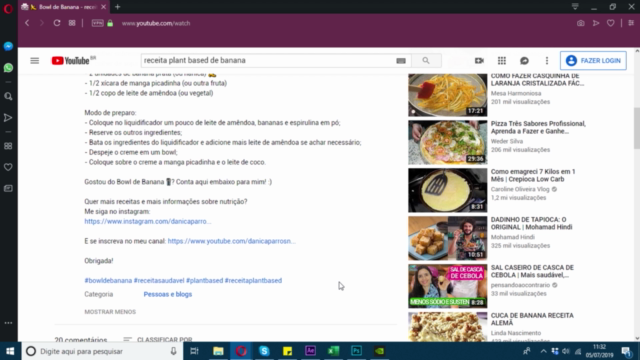Image resolution: width=640 pixels, height=360 pixels.
Task: Select the Bowl de Banana browser tab
Action: (63, 7)
